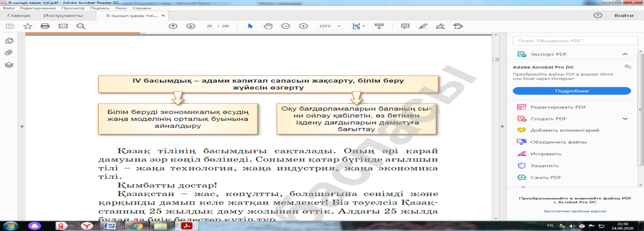Choose the arrow Selection tool
644x231 pixels.
coord(251,26)
